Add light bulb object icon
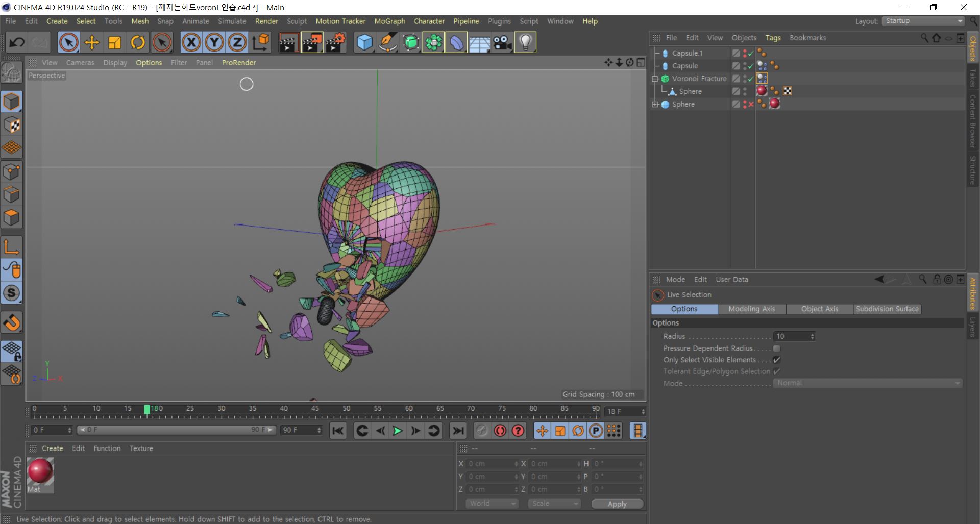Image resolution: width=980 pixels, height=524 pixels. [525, 42]
